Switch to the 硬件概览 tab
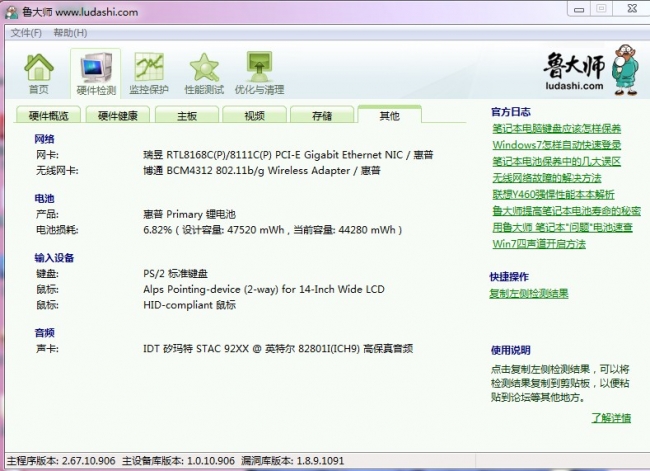650x471 pixels. click(49, 115)
